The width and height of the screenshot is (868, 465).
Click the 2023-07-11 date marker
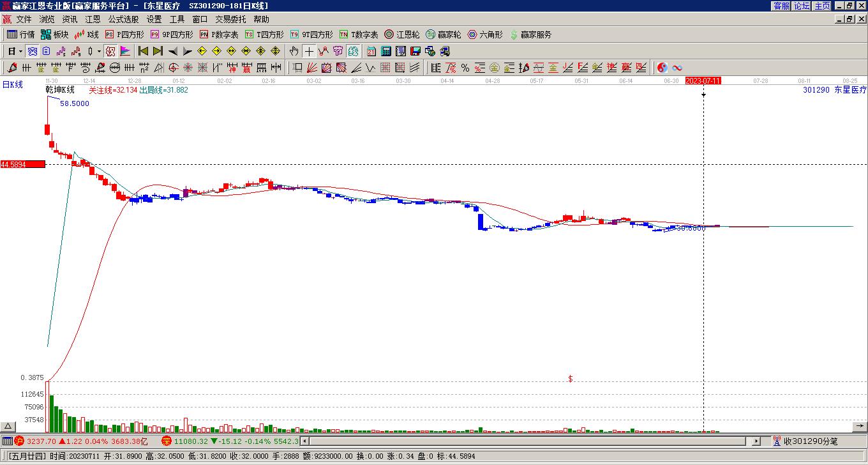703,81
